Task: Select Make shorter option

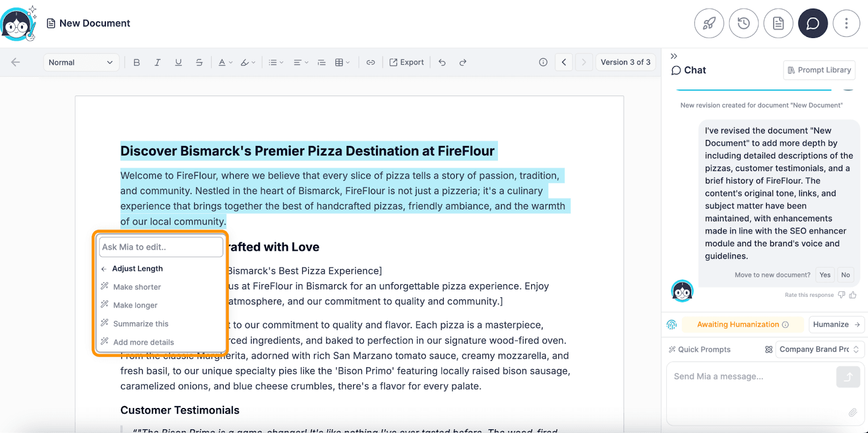Action: [x=137, y=287]
